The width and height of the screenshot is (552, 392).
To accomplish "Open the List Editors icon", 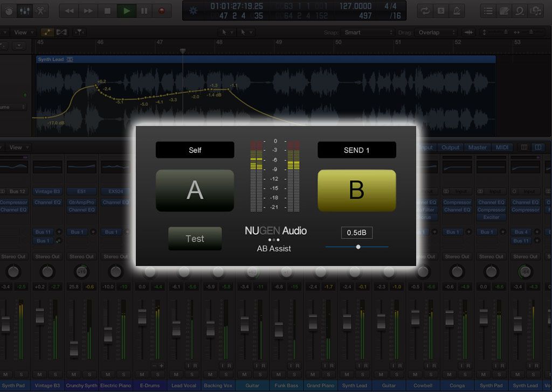I will tap(488, 11).
